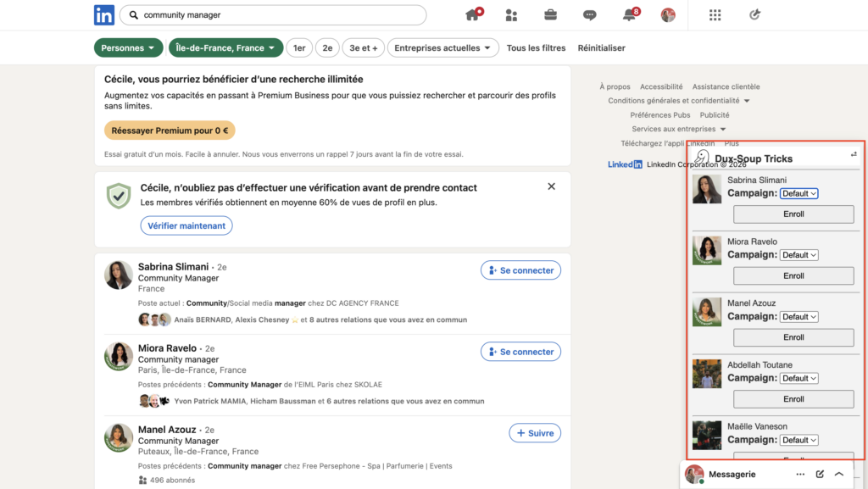Open the Jobs briefcase icon
This screenshot has height=489, width=868.
click(x=550, y=14)
